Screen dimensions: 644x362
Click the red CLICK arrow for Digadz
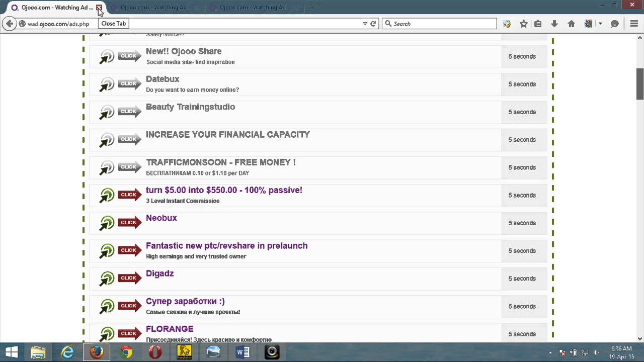coord(130,278)
